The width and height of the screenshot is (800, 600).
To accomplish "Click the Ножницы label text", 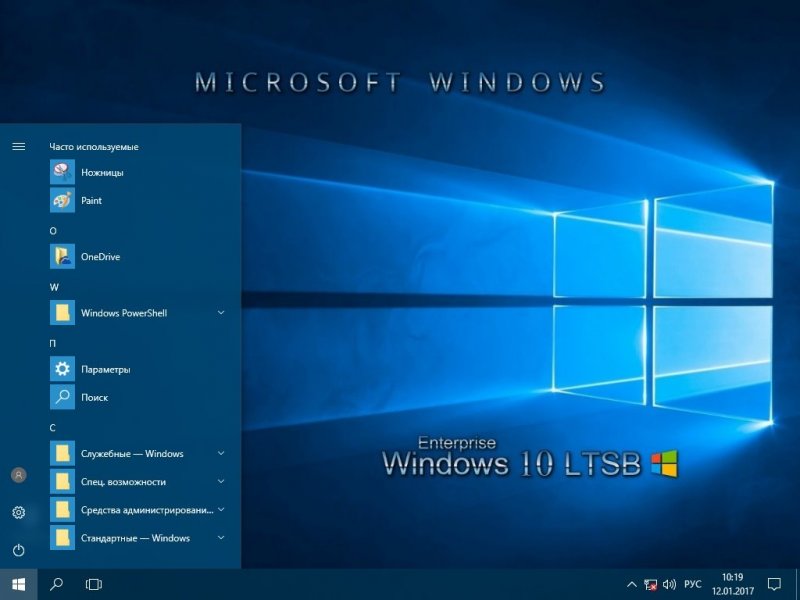I will point(102,173).
